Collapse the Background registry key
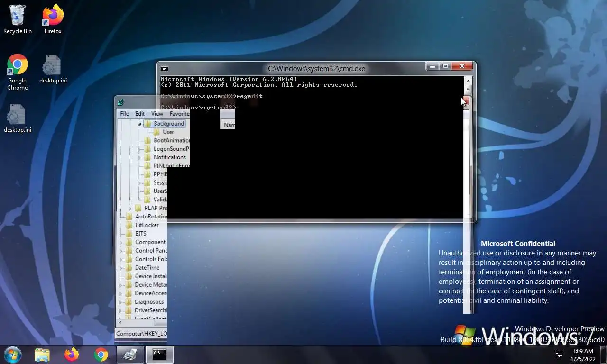Viewport: 607px width, 364px height. pos(140,124)
